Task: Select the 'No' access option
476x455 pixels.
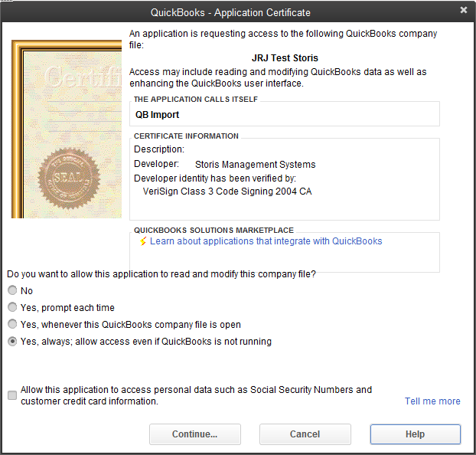Action: (x=12, y=291)
